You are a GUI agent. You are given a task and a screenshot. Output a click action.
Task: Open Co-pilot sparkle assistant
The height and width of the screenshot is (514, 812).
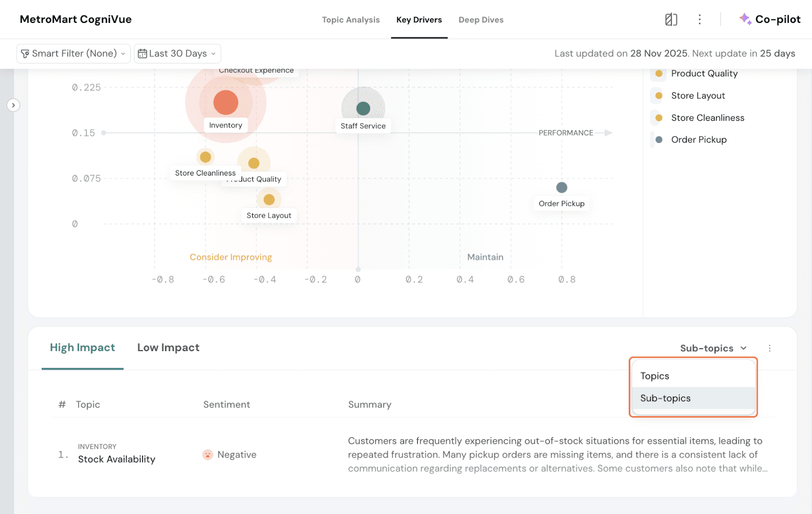[x=769, y=19]
